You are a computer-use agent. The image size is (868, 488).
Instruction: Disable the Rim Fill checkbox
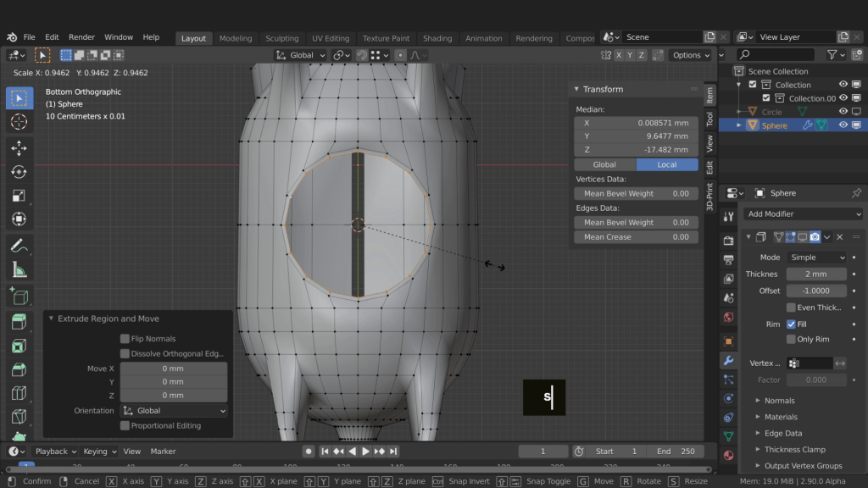pyautogui.click(x=791, y=324)
